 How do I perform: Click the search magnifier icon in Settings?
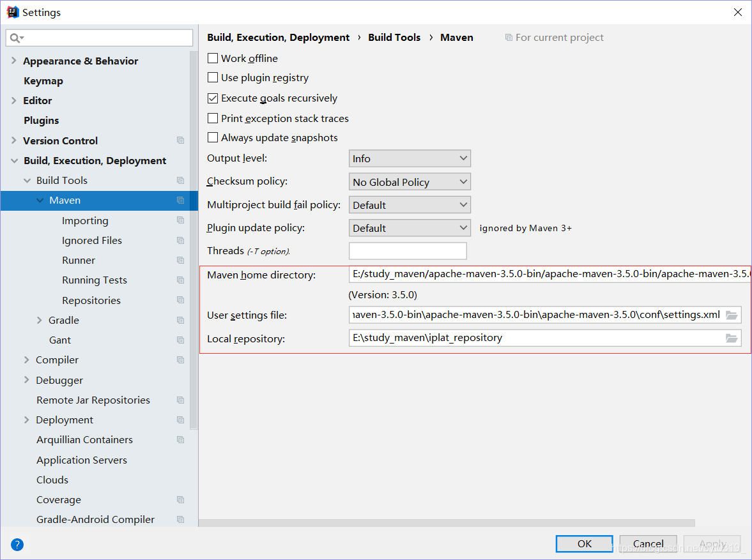(x=17, y=38)
